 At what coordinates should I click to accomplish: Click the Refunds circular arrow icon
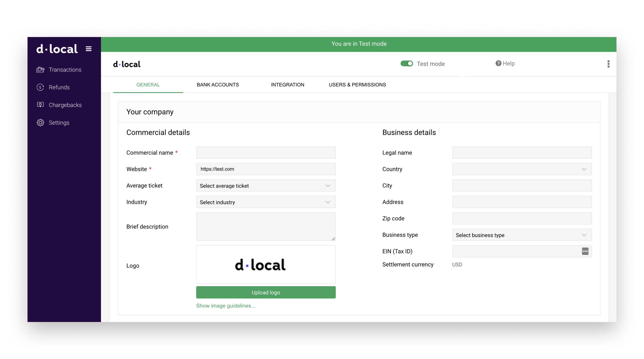[x=40, y=87]
